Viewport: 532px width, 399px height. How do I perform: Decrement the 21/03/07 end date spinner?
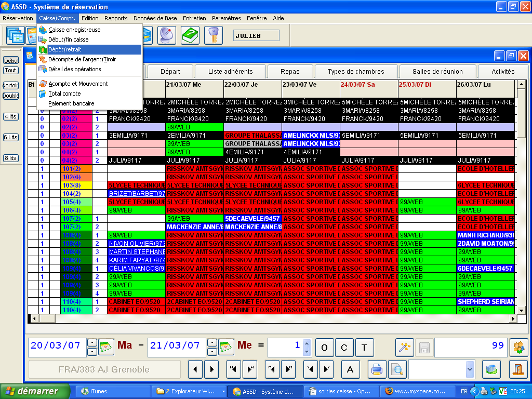point(212,352)
